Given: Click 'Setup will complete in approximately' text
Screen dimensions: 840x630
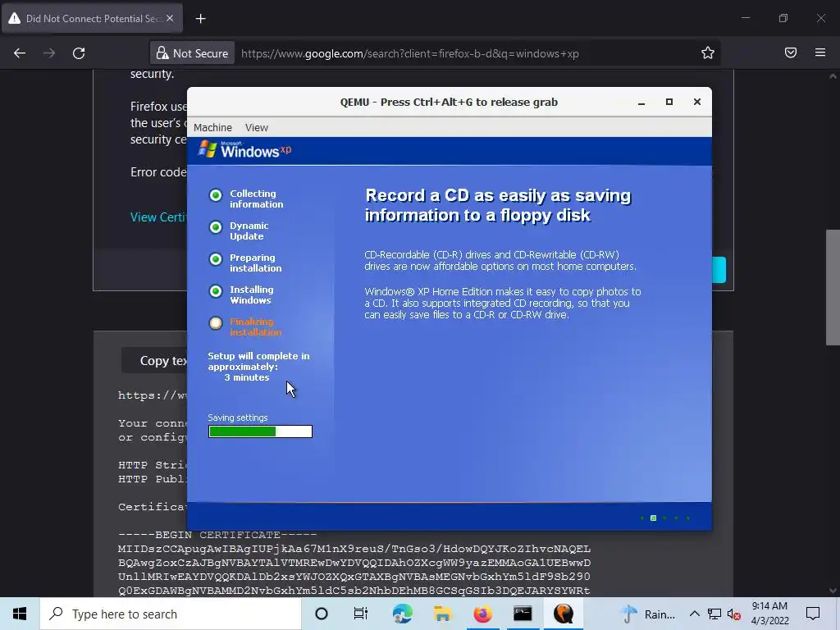Looking at the screenshot, I should pyautogui.click(x=258, y=361).
